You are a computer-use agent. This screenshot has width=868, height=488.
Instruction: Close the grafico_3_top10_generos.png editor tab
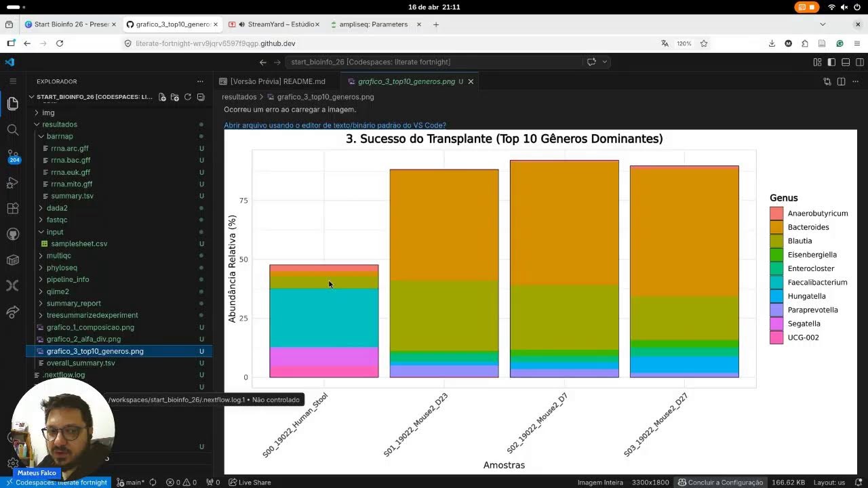471,81
